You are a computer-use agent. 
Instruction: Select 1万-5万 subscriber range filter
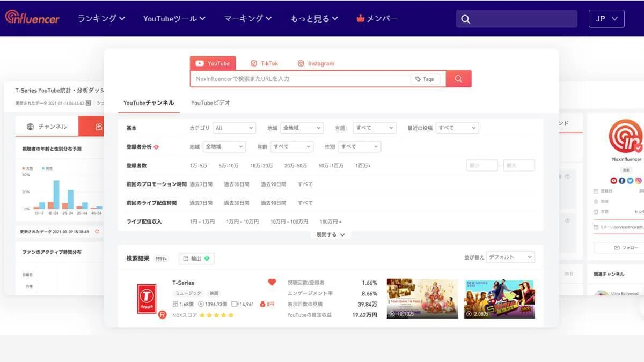coord(198,166)
